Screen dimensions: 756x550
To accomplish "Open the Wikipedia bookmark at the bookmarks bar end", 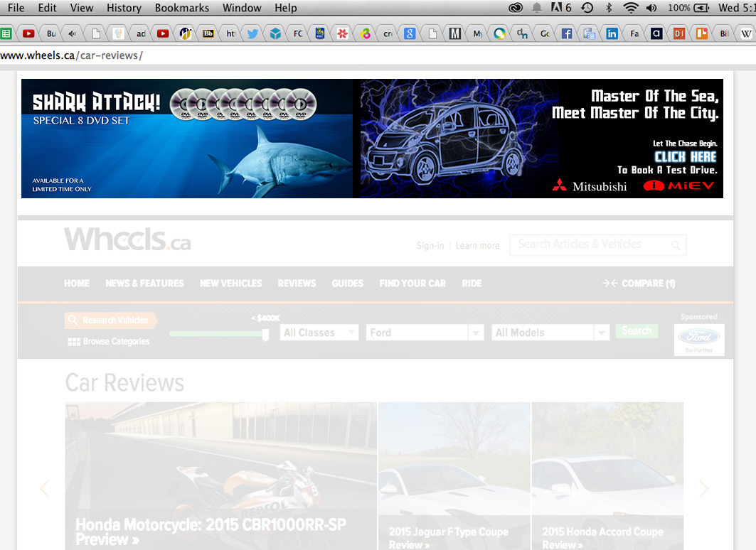I will (745, 33).
